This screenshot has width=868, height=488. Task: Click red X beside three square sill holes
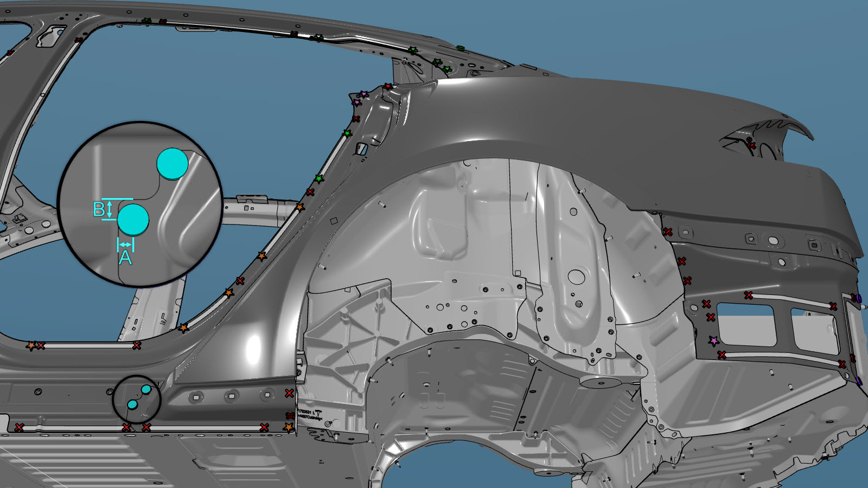pos(289,393)
